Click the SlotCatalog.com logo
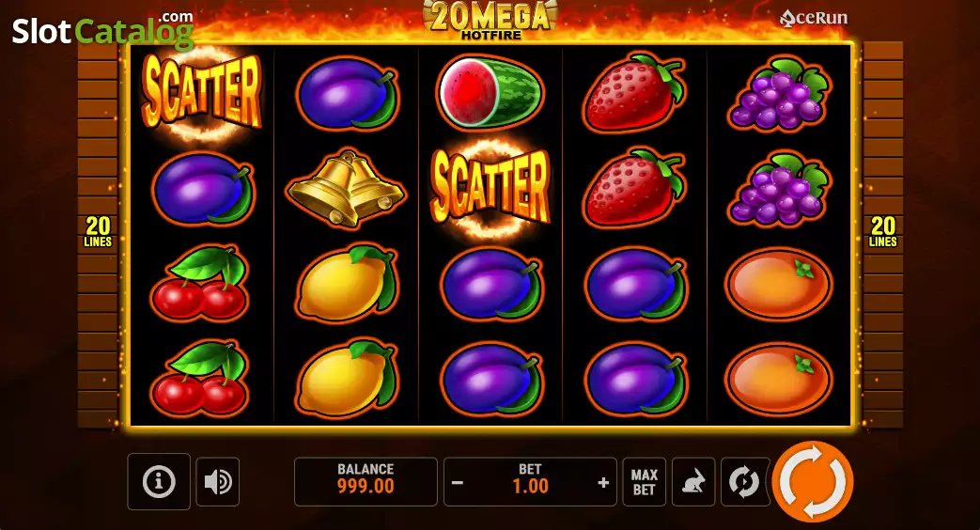 pos(103,29)
